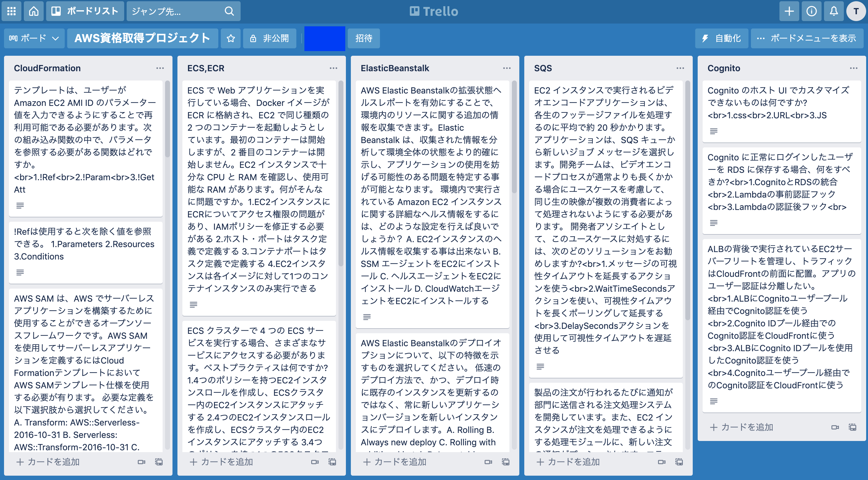Add a card to ECS,ECR list
Viewport: 868px width, 480px height.
[x=221, y=462]
